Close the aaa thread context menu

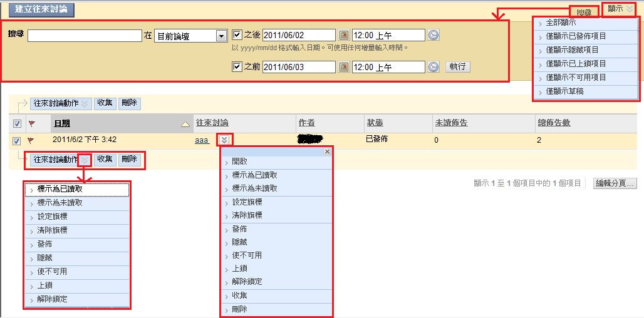pos(326,151)
